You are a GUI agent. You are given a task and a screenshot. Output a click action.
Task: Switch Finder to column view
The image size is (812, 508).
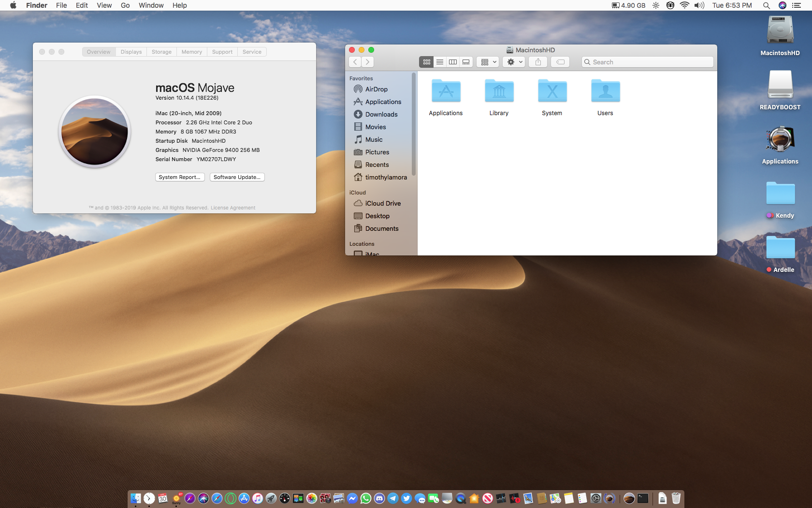pos(453,62)
